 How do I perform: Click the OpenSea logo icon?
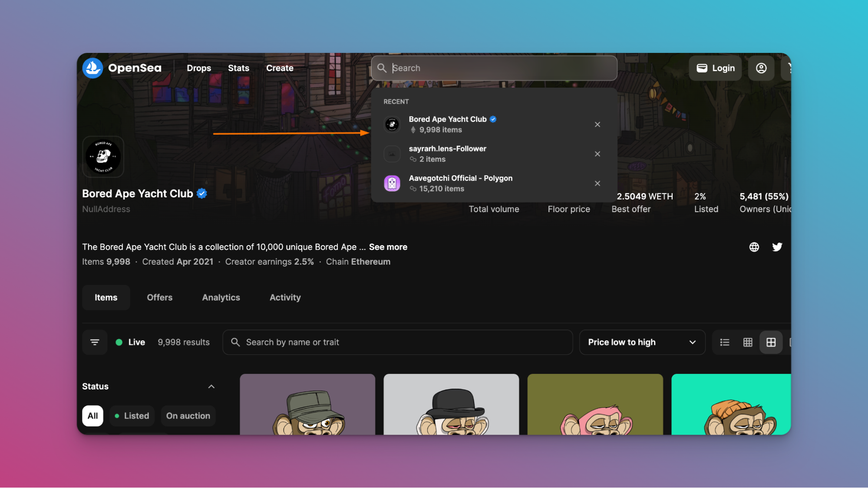(x=92, y=68)
